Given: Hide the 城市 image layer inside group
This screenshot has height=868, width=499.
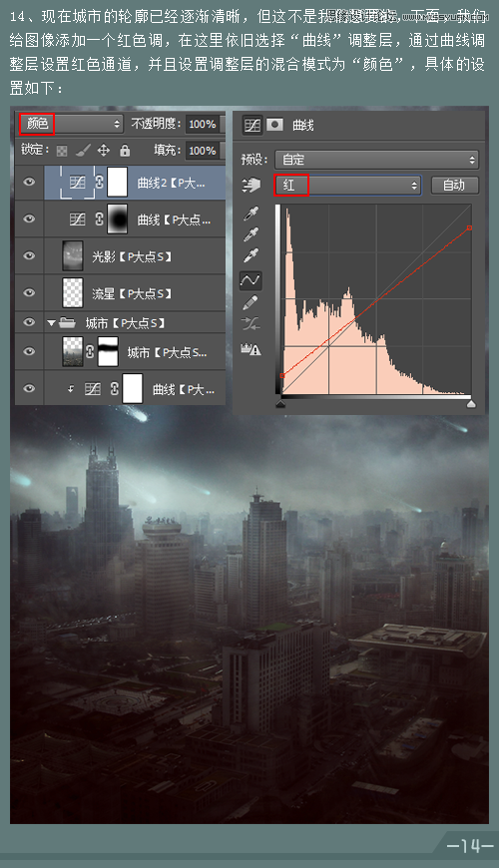Looking at the screenshot, I should (29, 351).
